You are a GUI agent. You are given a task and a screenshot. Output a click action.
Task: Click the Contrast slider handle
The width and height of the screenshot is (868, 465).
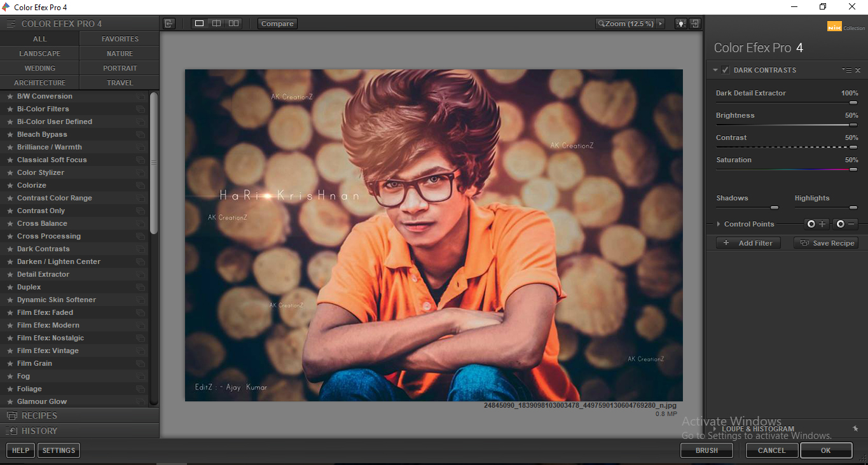[x=853, y=147]
